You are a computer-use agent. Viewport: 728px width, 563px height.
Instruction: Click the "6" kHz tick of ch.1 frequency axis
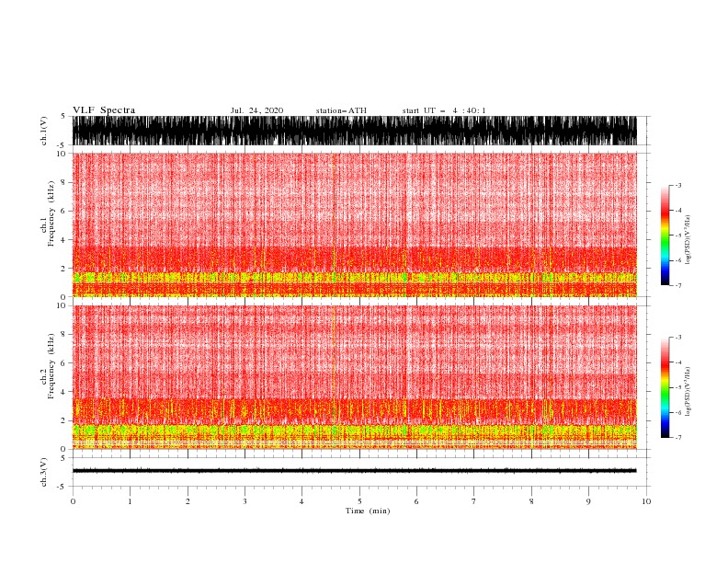(x=63, y=211)
